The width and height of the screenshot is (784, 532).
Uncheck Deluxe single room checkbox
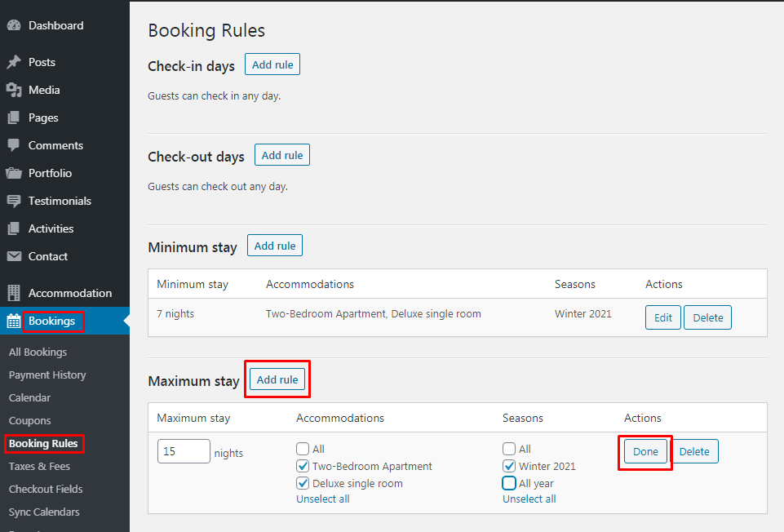click(303, 484)
